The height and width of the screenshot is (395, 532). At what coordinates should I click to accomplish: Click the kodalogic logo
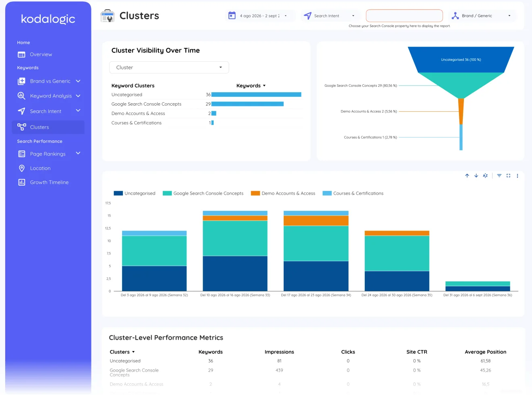pos(48,19)
